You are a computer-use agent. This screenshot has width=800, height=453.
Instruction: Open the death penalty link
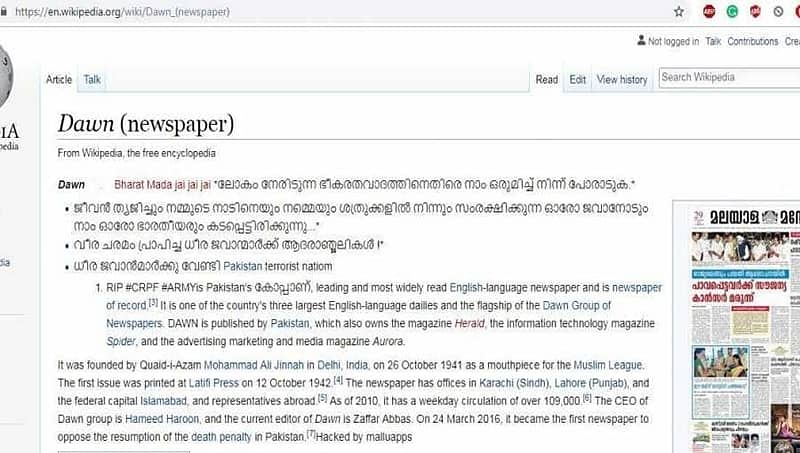(221, 437)
